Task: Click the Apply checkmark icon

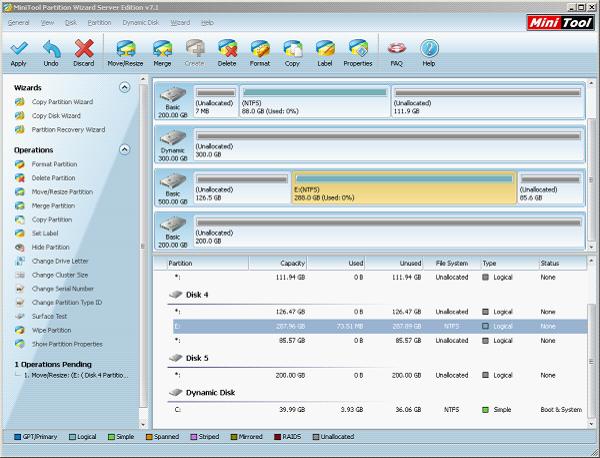Action: (x=19, y=49)
